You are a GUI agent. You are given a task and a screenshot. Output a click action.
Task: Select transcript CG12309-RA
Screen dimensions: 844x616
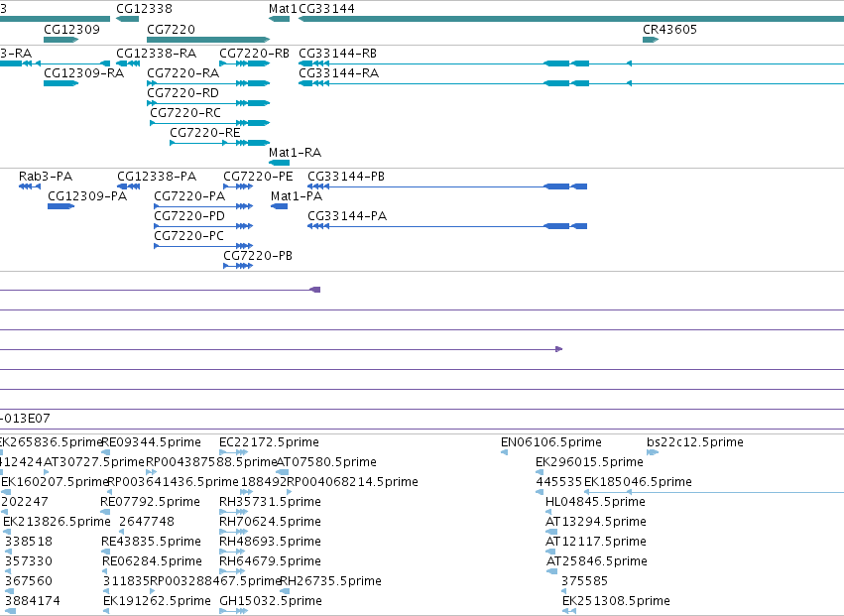point(83,72)
